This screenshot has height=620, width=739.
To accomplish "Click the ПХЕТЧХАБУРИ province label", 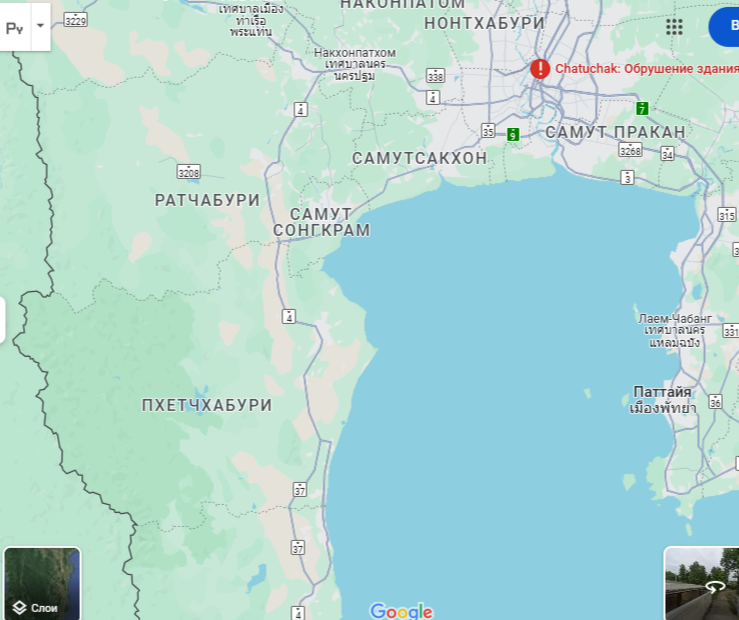I will [207, 405].
